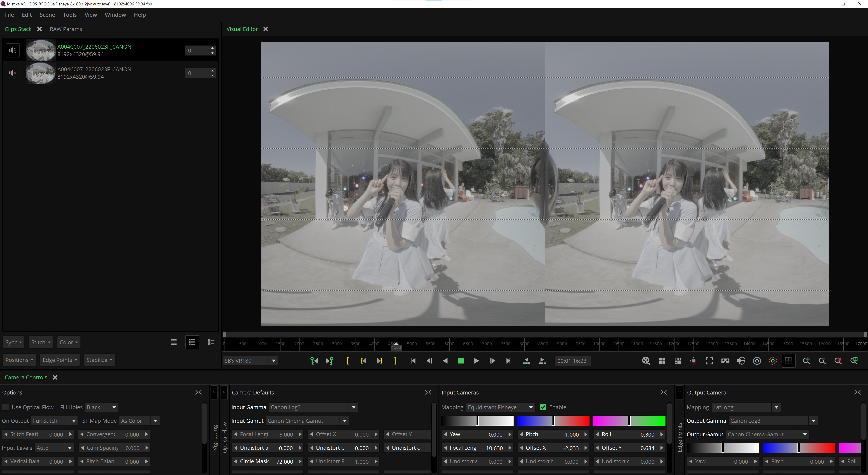Set in-point yellow bracket marker

coord(347,361)
